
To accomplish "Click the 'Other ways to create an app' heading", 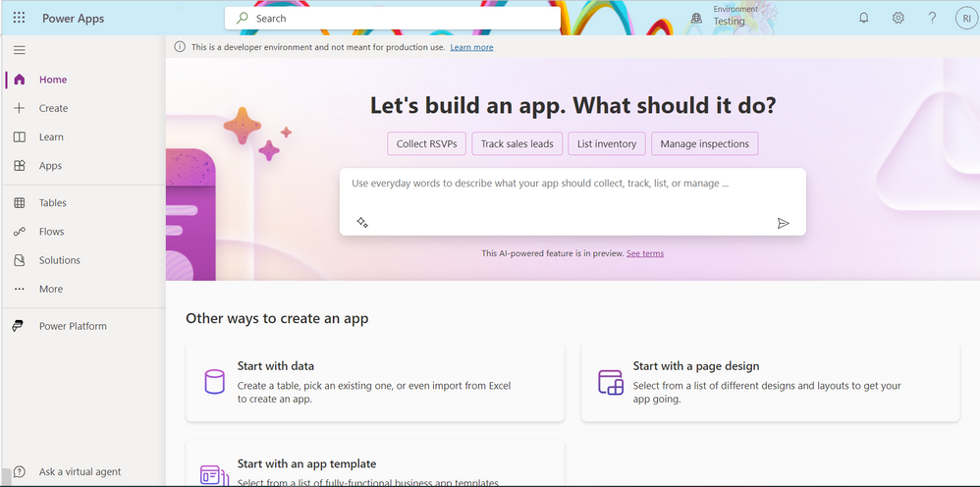I will coord(277,318).
